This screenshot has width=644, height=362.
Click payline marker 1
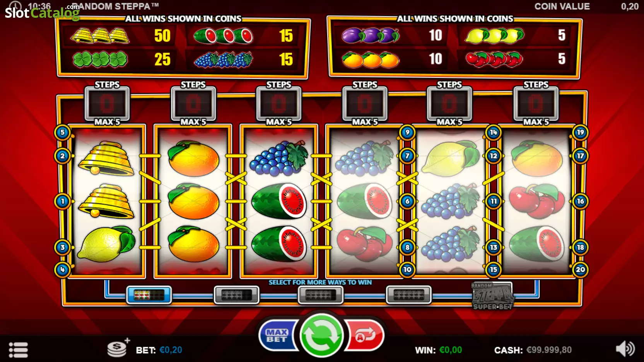point(63,201)
